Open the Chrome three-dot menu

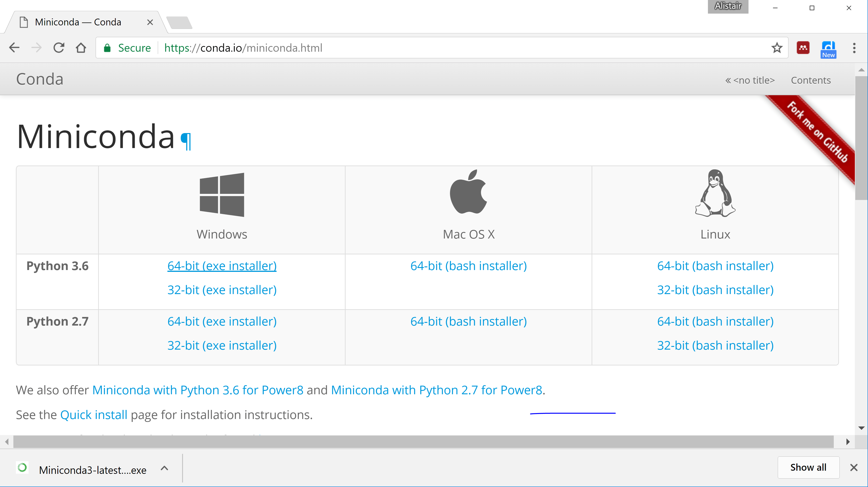[x=854, y=48]
